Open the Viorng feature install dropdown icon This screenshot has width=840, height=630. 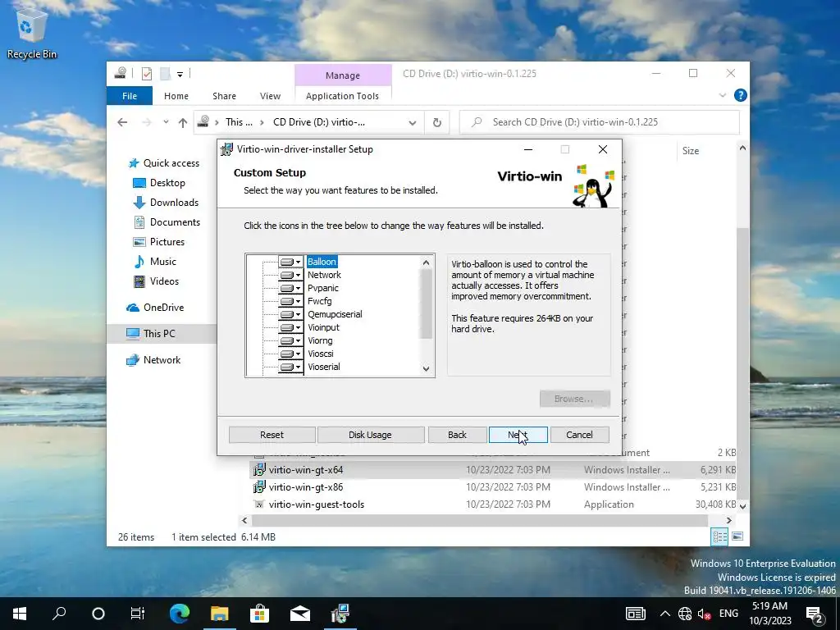tap(291, 340)
